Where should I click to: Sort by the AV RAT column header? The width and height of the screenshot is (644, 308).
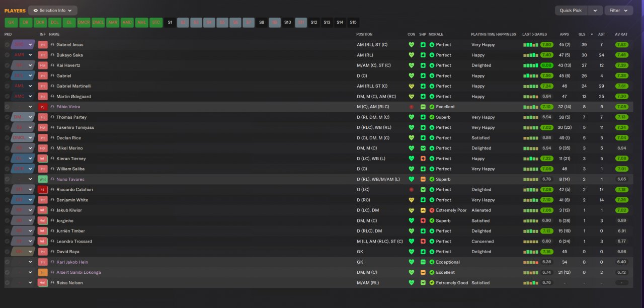[x=621, y=34]
